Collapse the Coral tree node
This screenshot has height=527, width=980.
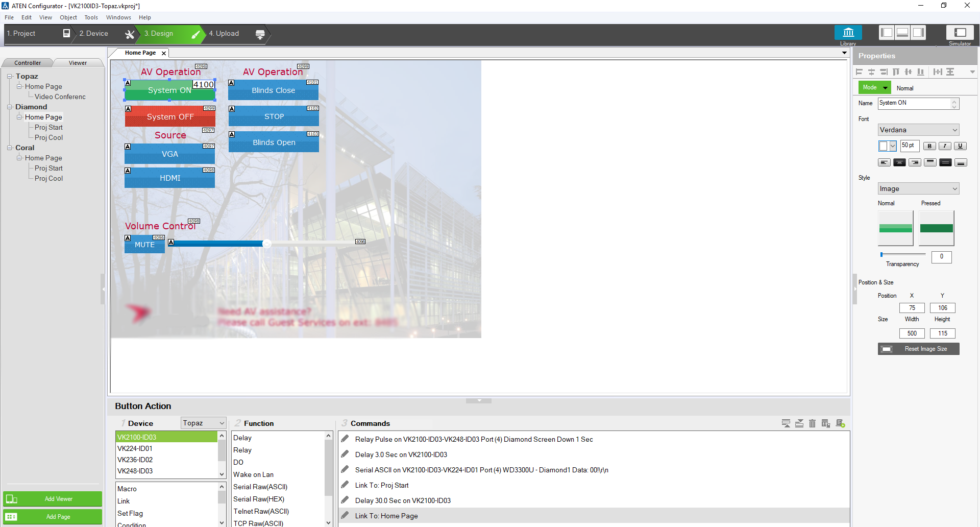pyautogui.click(x=9, y=148)
